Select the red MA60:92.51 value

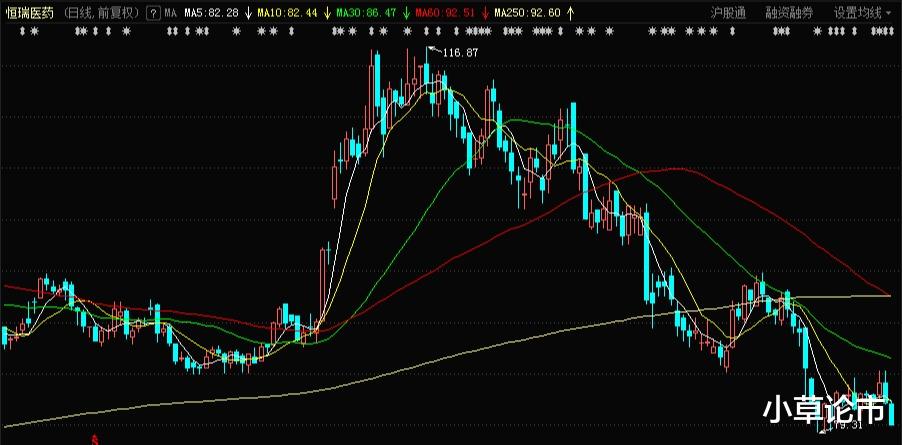coord(445,13)
